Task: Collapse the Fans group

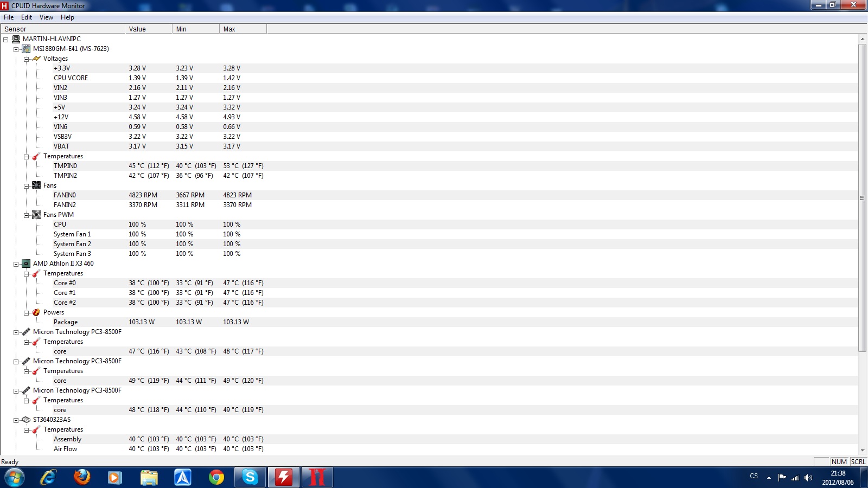Action: pyautogui.click(x=26, y=186)
